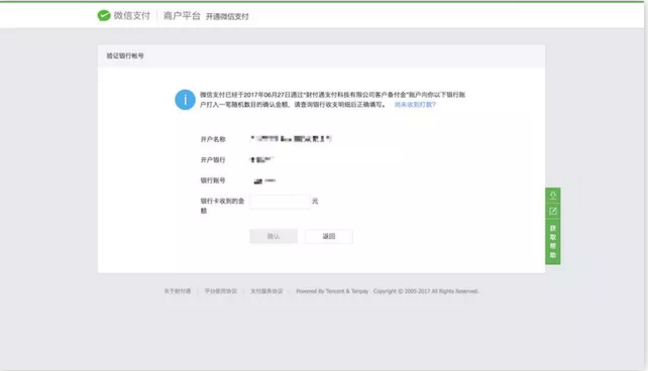Open the 支付服务协议 footer link

pos(267,291)
